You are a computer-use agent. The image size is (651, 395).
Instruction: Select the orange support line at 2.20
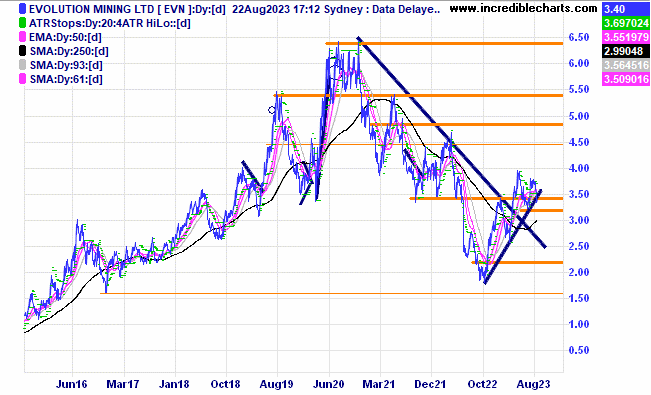(517, 263)
